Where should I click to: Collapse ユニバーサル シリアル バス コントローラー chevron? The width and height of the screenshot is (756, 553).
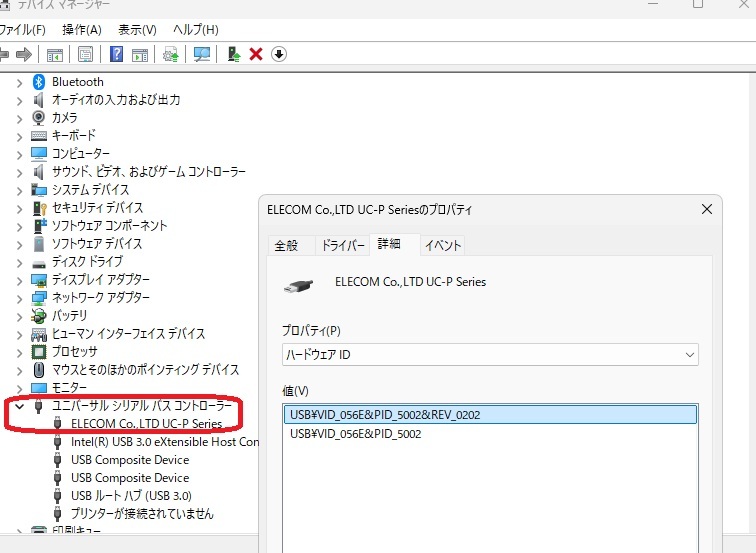(19, 406)
